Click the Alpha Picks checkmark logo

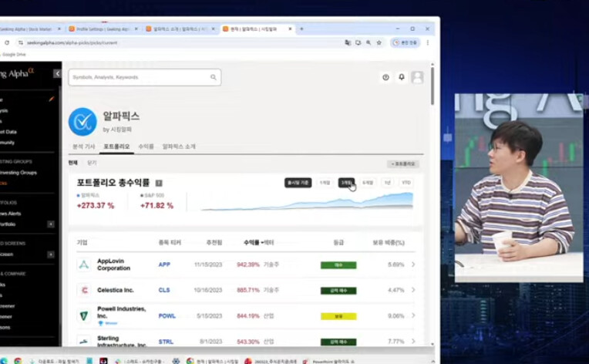tap(82, 122)
